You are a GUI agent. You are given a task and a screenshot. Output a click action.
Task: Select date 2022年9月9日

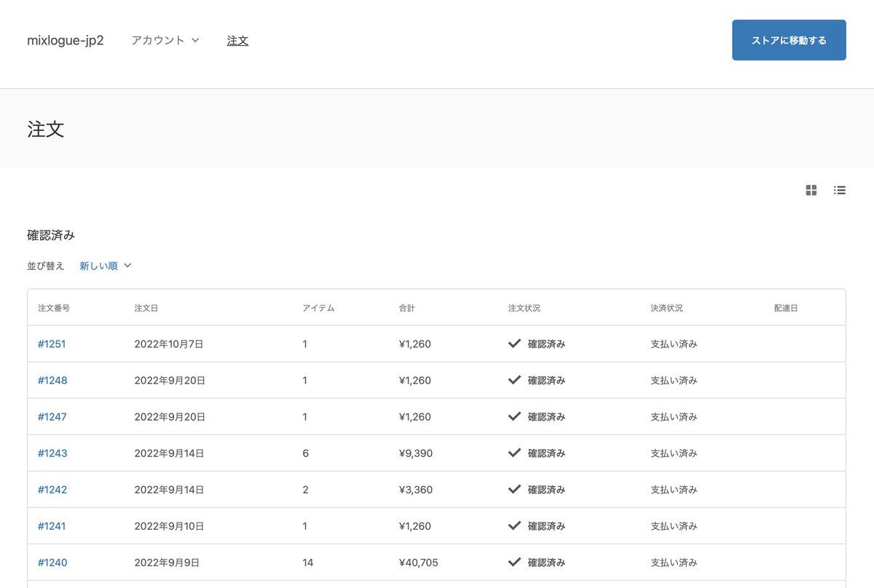click(x=167, y=562)
